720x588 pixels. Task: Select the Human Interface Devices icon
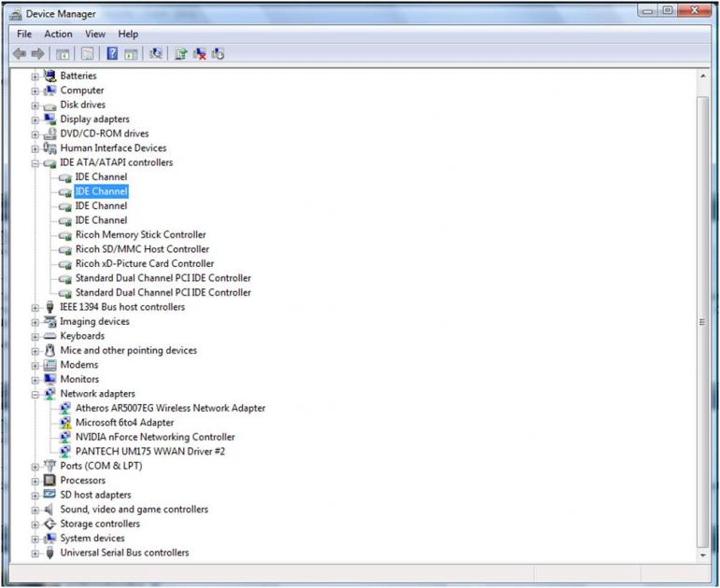[x=49, y=147]
